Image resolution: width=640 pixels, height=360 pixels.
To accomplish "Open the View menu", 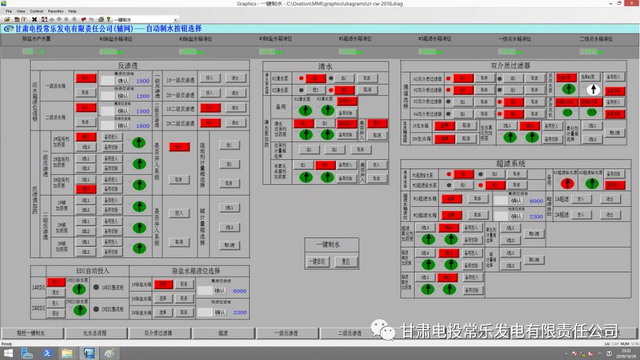I will (x=21, y=11).
